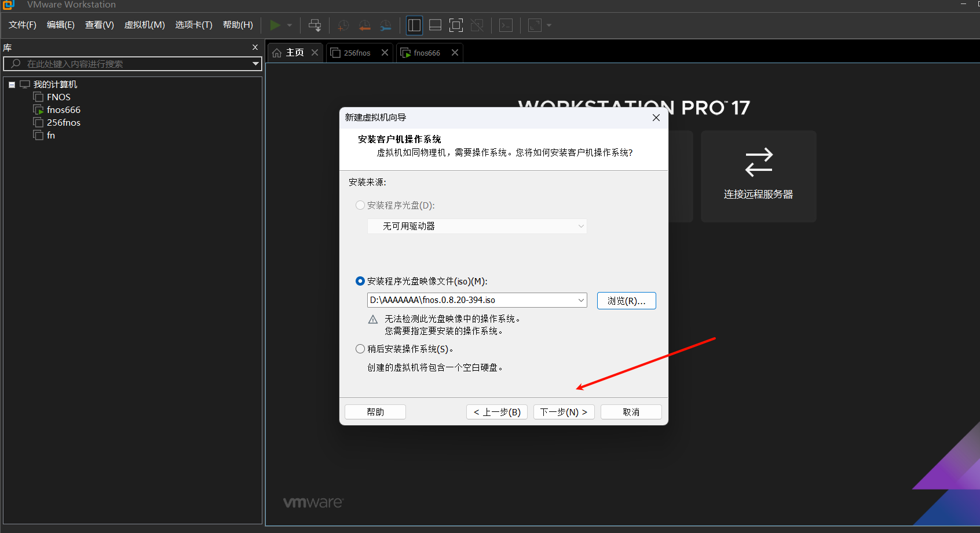
Task: Open the 文件(F) menu
Action: tap(23, 25)
